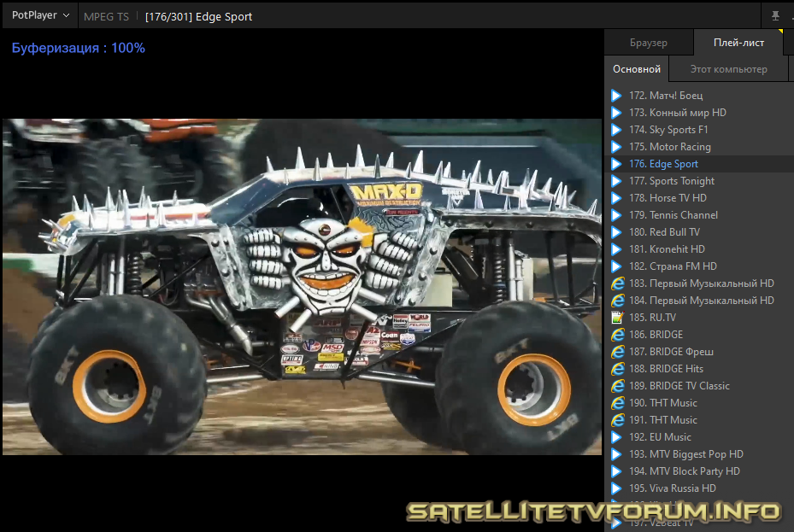Click the '[176/301] Edge Sport' title text

tap(198, 17)
